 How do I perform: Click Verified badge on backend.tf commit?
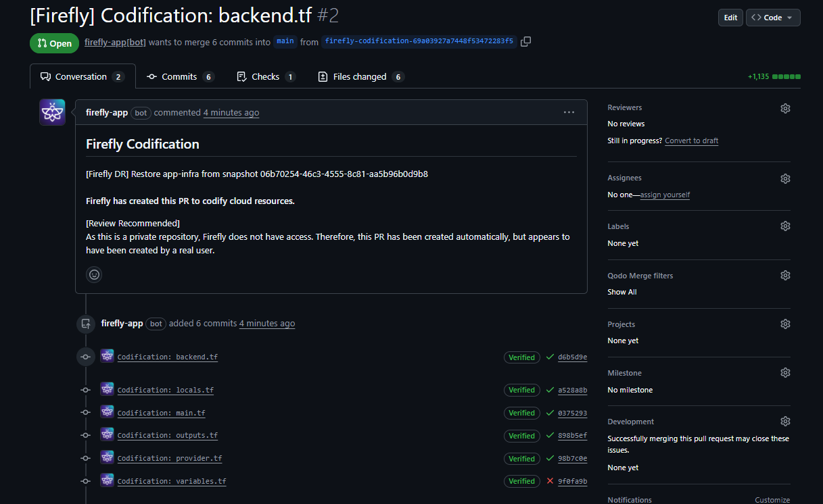(522, 357)
